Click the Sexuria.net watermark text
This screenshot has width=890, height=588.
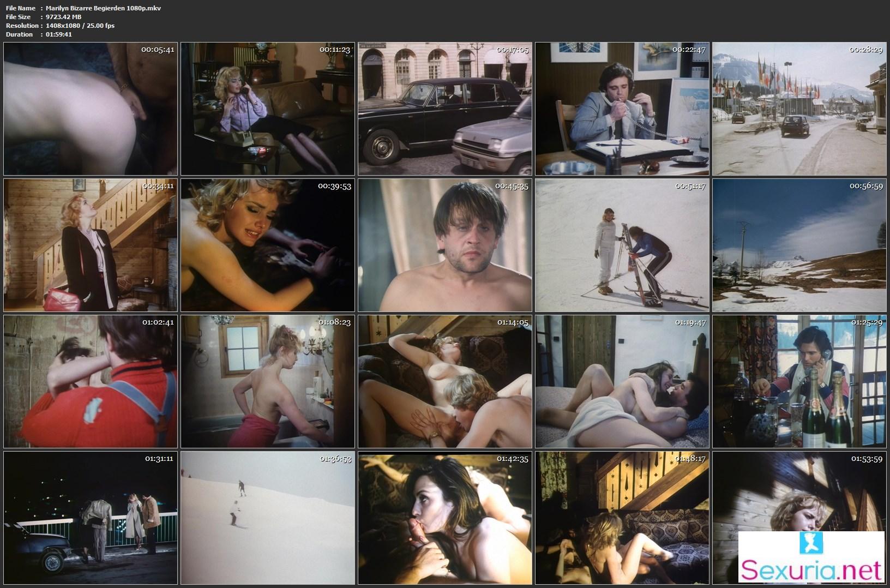pyautogui.click(x=811, y=571)
